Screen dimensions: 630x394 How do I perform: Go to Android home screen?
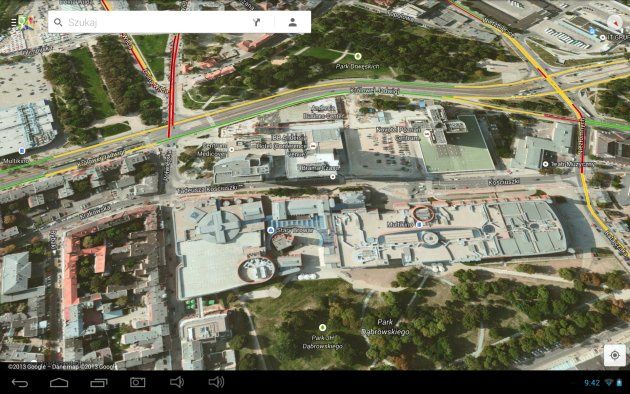click(x=59, y=383)
